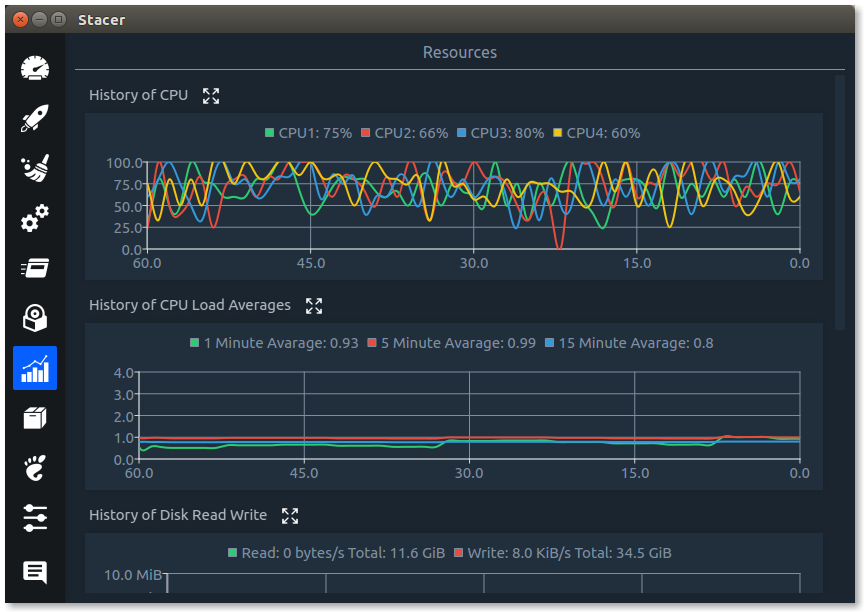Open the Feedback chat bubble icon
864x612 pixels.
click(35, 572)
